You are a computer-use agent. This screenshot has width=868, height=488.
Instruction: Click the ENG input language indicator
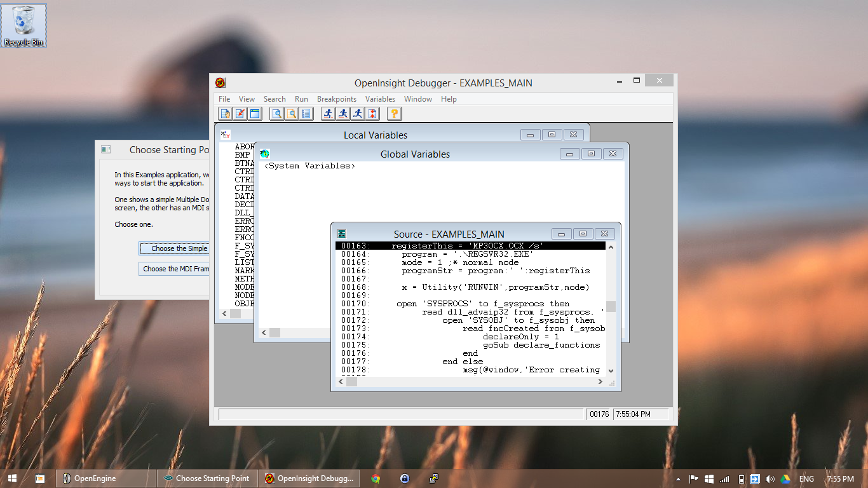click(806, 478)
